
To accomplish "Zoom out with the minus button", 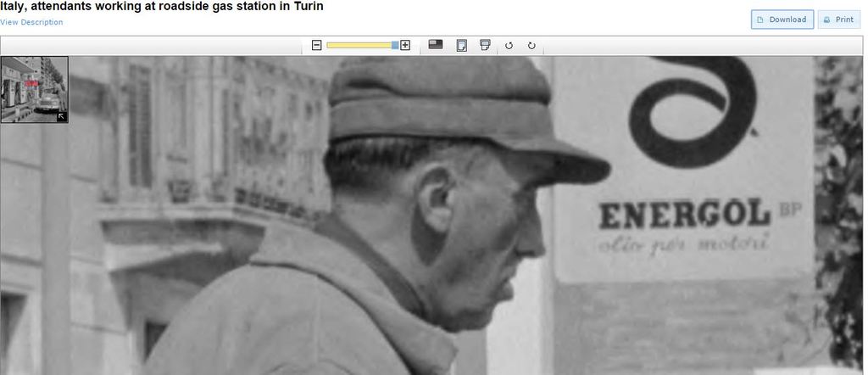I will 317,46.
